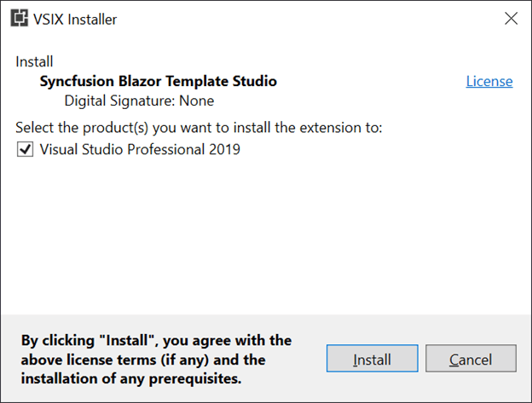Screen dimensions: 532x403
Task: Click the "Select the product(s)" instruction text
Action: pos(199,128)
